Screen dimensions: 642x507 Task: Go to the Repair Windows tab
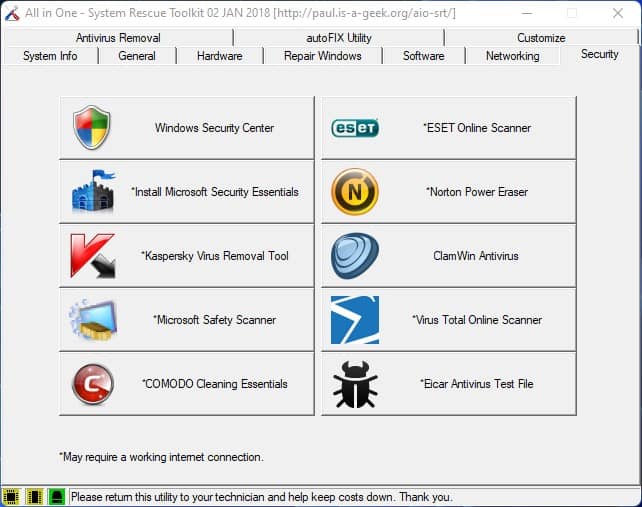click(x=323, y=56)
